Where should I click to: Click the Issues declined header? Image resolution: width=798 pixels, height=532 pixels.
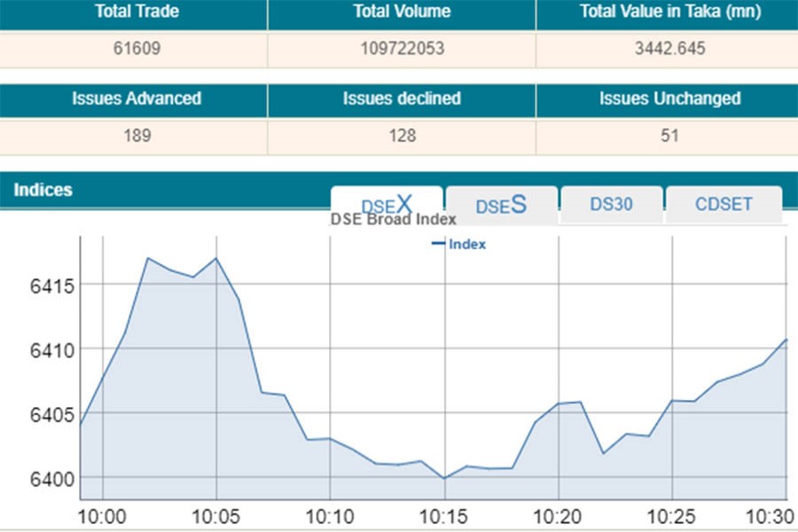(x=402, y=98)
